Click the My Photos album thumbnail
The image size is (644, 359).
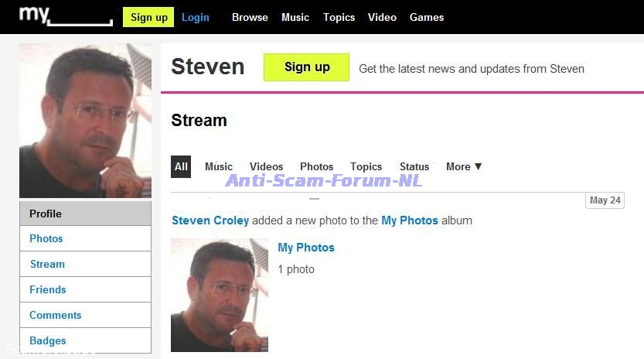220,295
